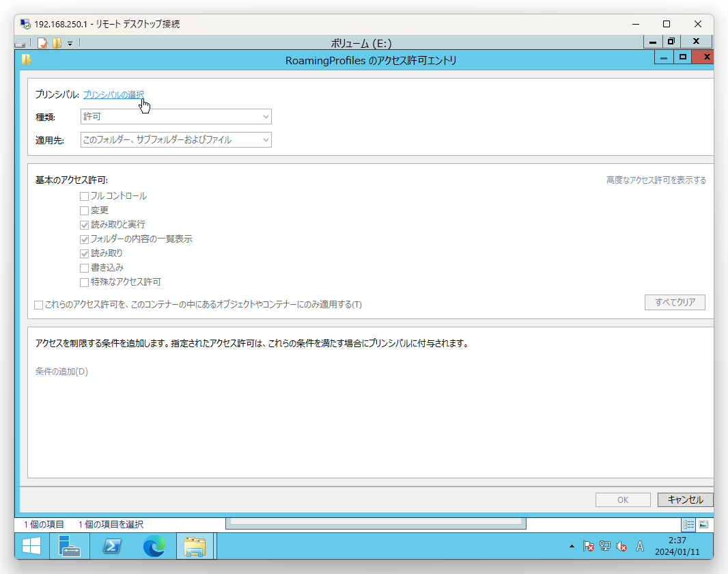Check the 特殊なアクセス許可 checkbox

(x=84, y=282)
